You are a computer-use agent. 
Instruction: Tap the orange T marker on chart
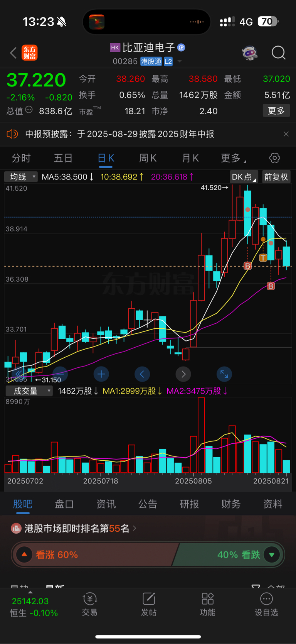(x=263, y=258)
